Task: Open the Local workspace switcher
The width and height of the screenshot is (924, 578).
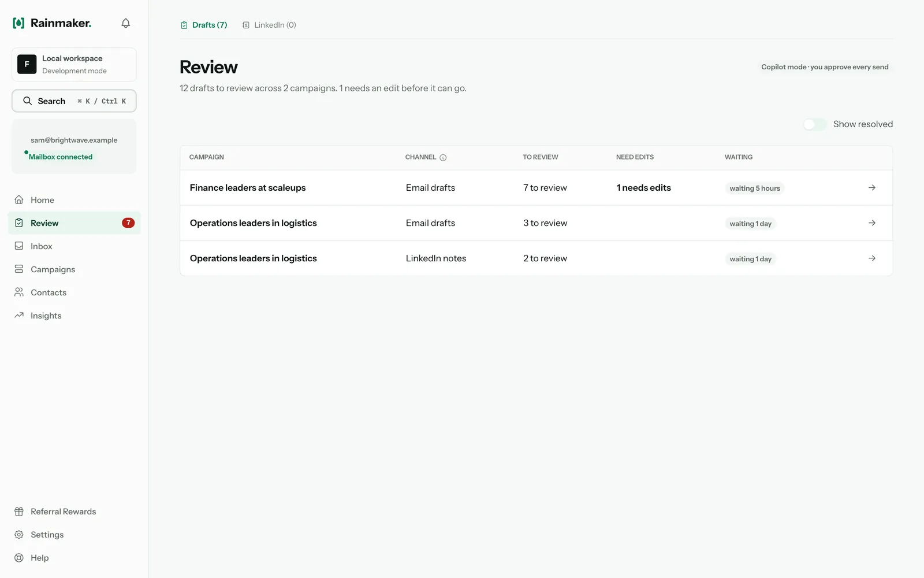Action: click(74, 64)
